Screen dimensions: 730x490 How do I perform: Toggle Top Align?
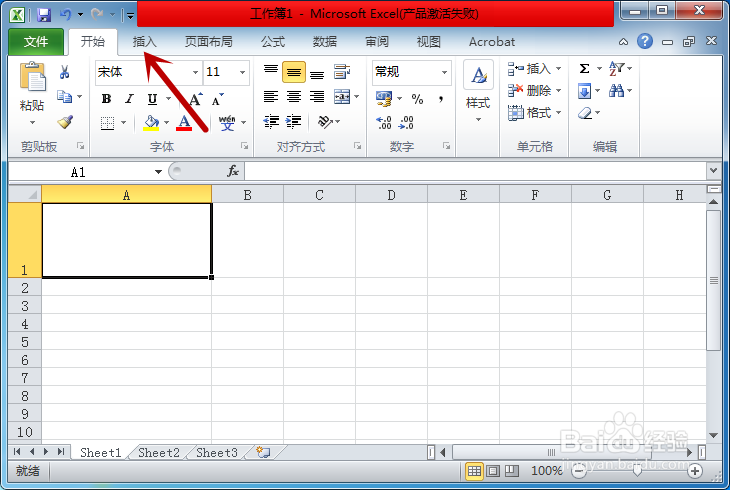point(271,72)
